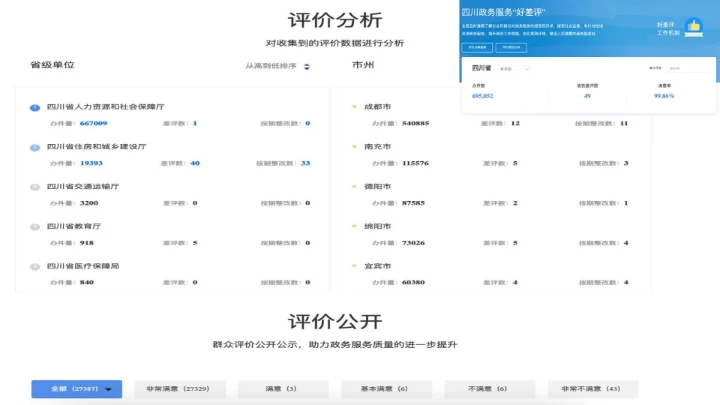720x405 pixels.
Task: Open the region dropdown next to 四川省
Action: coord(512,69)
